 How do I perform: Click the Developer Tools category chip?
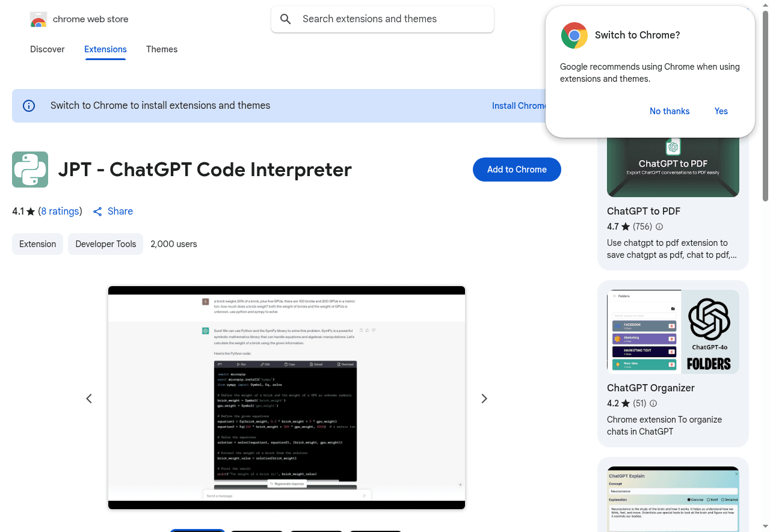[x=105, y=244]
